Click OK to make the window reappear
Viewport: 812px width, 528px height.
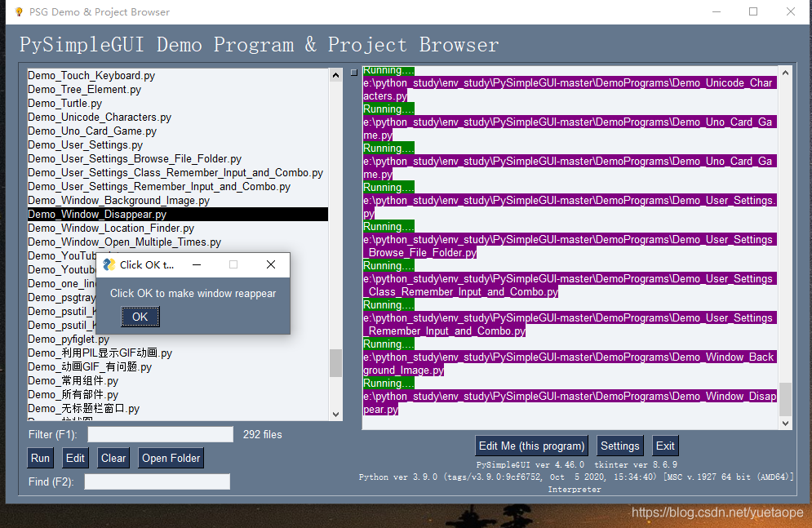[140, 317]
